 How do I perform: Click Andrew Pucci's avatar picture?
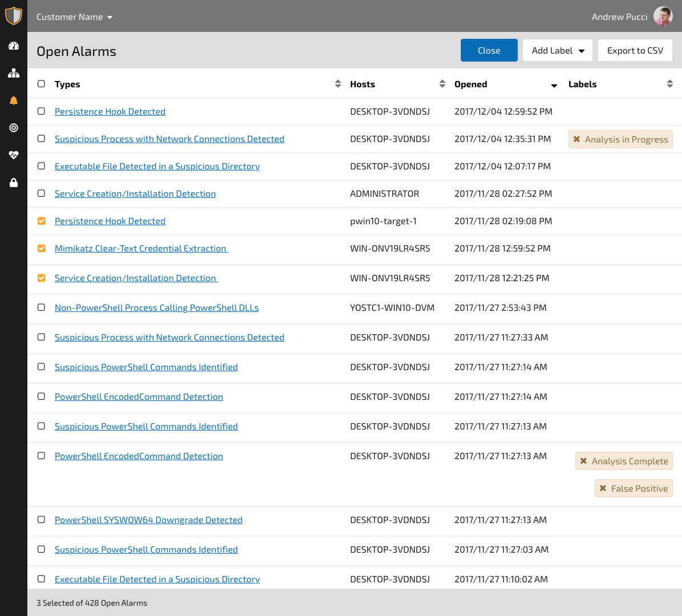663,16
